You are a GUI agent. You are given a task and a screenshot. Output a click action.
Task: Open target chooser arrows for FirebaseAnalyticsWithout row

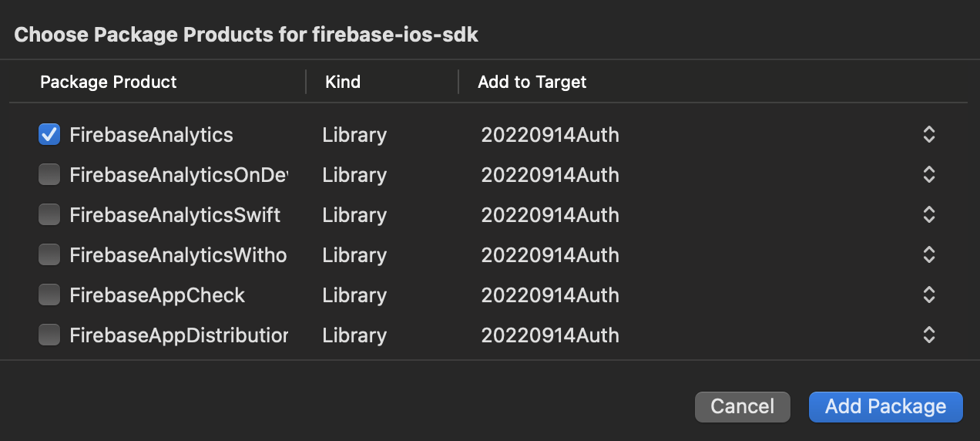(929, 255)
